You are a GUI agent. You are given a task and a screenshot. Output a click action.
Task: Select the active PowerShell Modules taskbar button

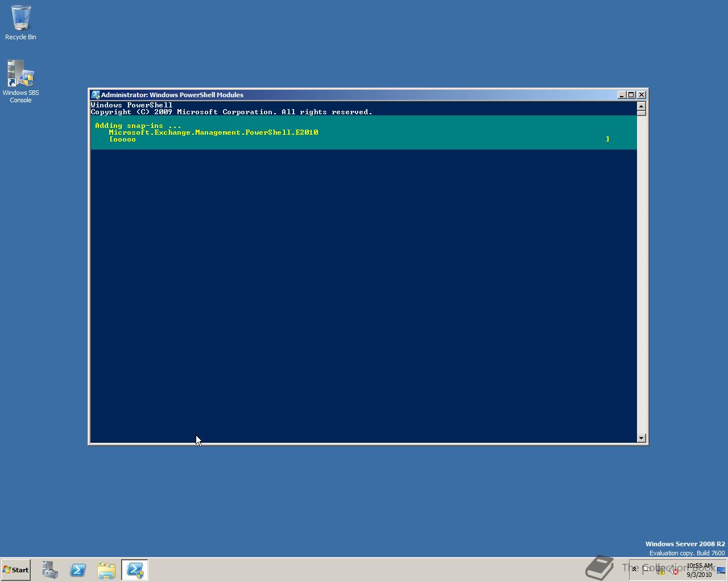point(135,570)
